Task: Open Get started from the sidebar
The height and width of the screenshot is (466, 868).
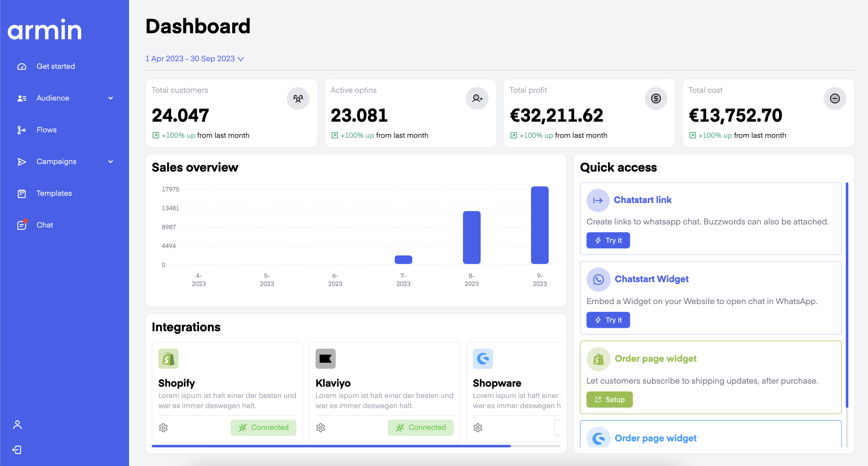Action: (56, 66)
